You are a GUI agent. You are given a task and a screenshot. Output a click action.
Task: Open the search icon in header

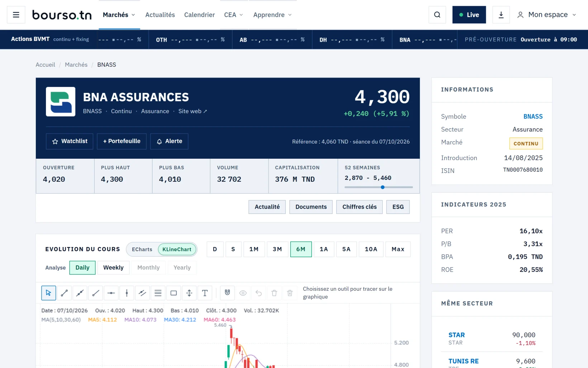coord(437,15)
